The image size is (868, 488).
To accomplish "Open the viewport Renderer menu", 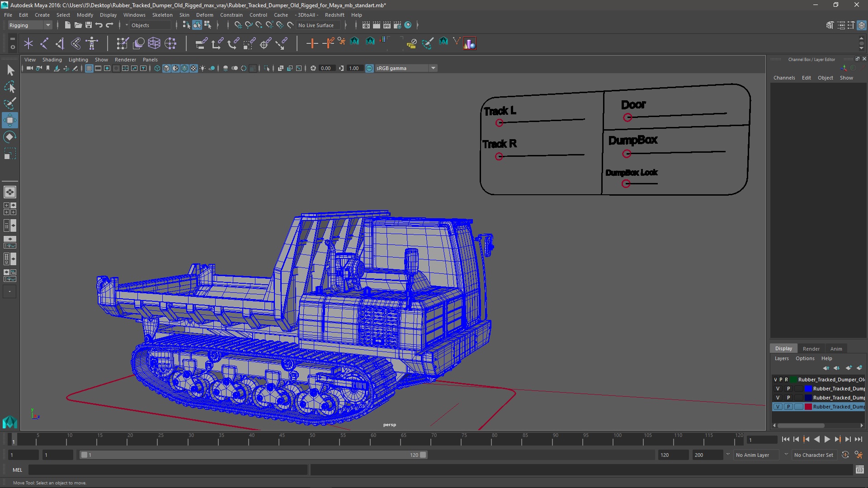I will pyautogui.click(x=125, y=60).
